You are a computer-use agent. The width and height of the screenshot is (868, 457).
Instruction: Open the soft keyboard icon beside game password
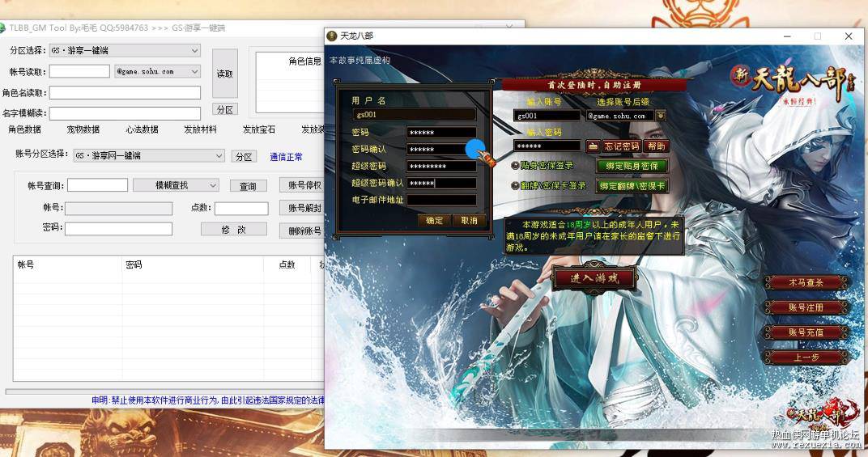[593, 146]
